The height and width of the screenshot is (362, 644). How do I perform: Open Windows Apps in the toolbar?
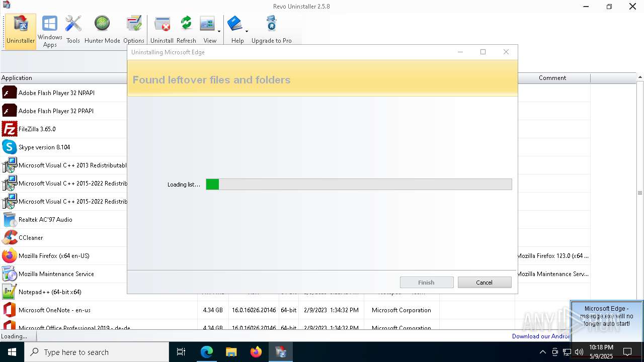(50, 31)
